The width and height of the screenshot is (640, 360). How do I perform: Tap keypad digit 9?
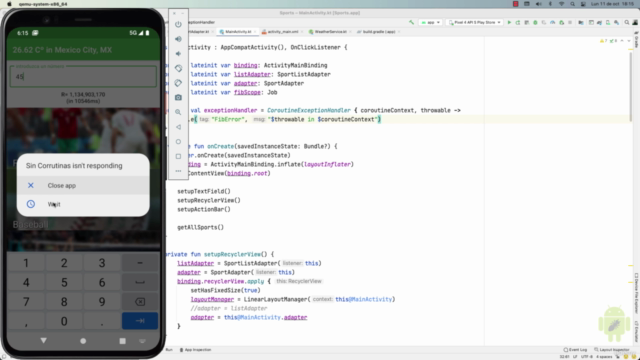[102, 302]
